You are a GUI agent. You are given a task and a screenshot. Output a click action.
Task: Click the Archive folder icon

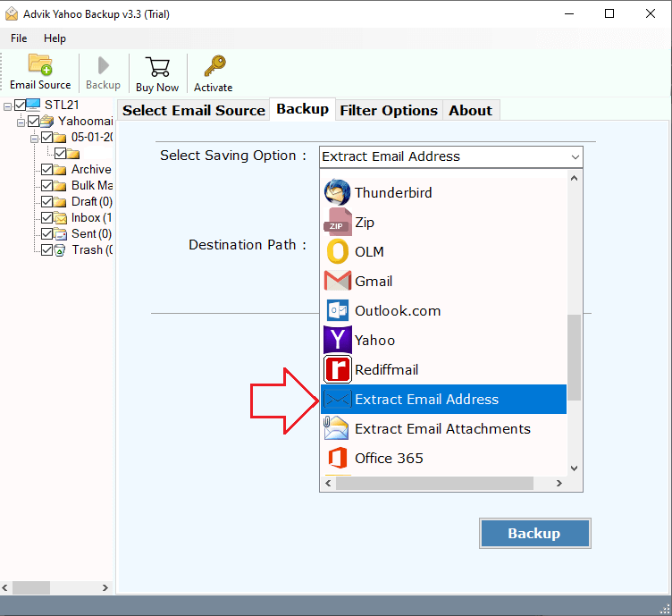[x=60, y=170]
